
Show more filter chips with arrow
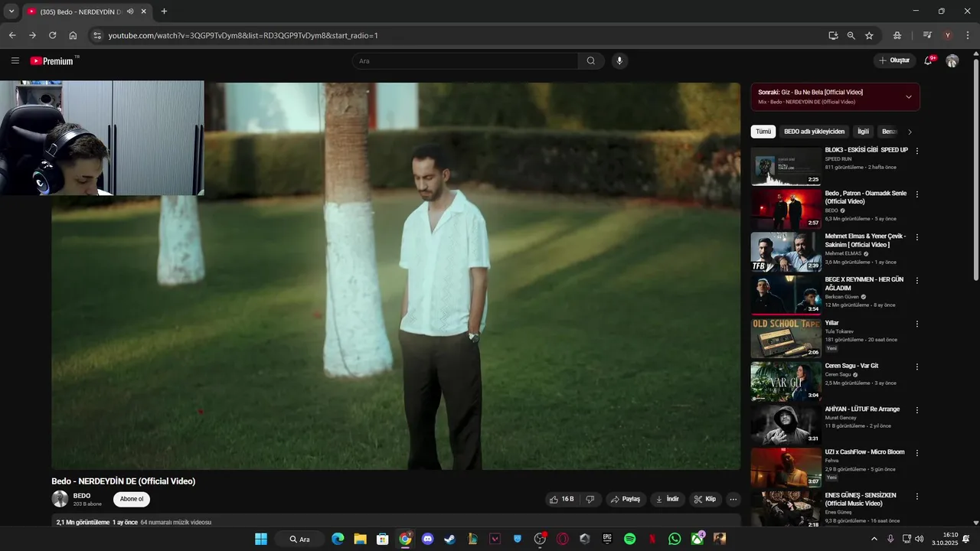910,132
